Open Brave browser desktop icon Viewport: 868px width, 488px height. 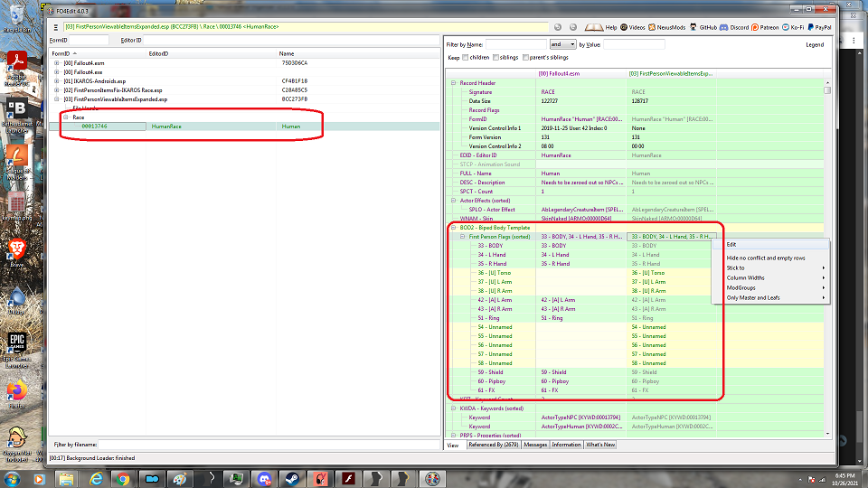point(16,253)
